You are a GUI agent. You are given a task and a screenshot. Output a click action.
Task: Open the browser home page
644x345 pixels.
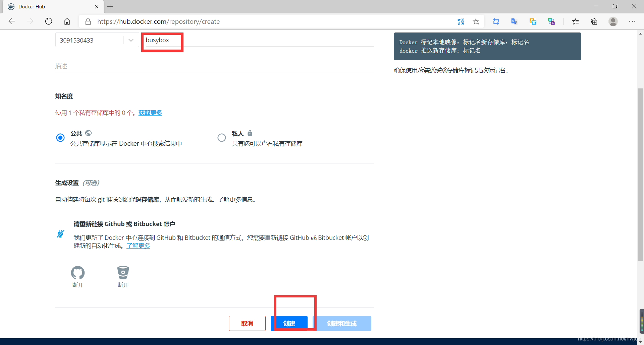pyautogui.click(x=67, y=21)
